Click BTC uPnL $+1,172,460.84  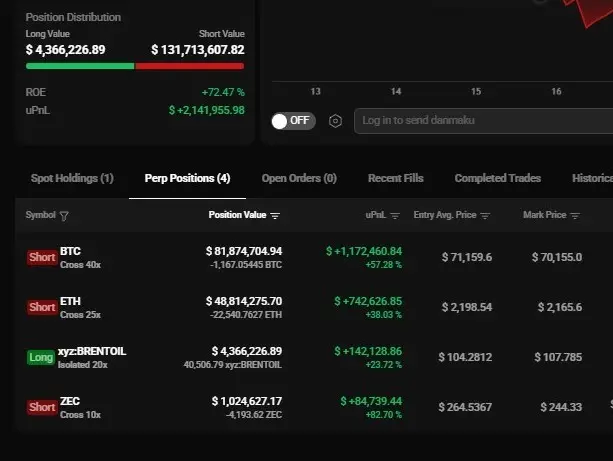coord(364,251)
